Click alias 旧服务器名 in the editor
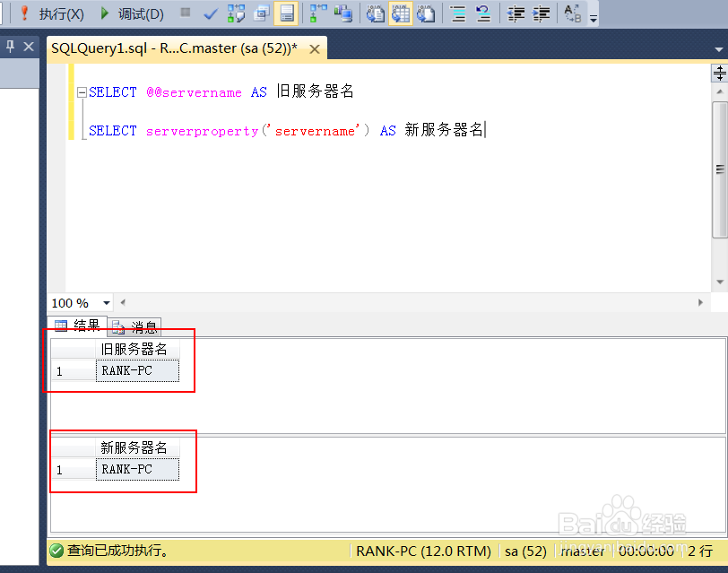728x573 pixels. 316,91
